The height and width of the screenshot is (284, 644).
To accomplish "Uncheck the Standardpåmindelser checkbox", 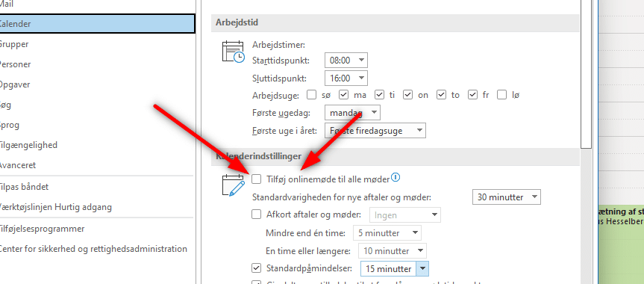I will click(x=256, y=268).
